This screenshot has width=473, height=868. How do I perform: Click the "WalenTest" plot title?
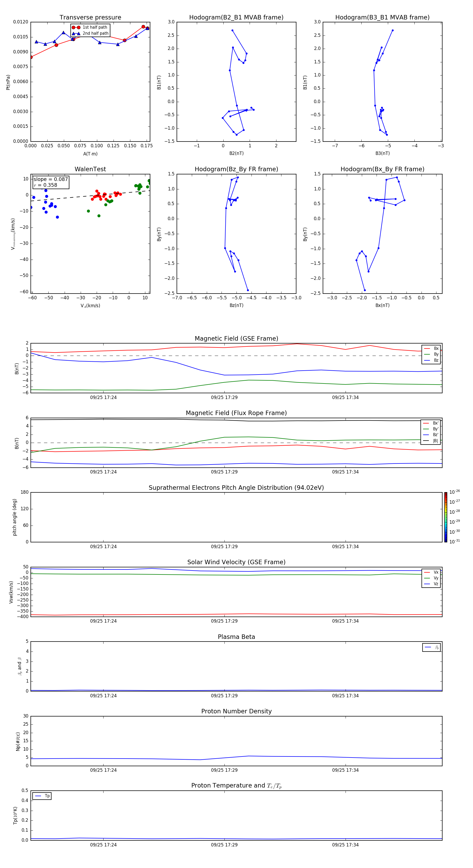point(90,169)
